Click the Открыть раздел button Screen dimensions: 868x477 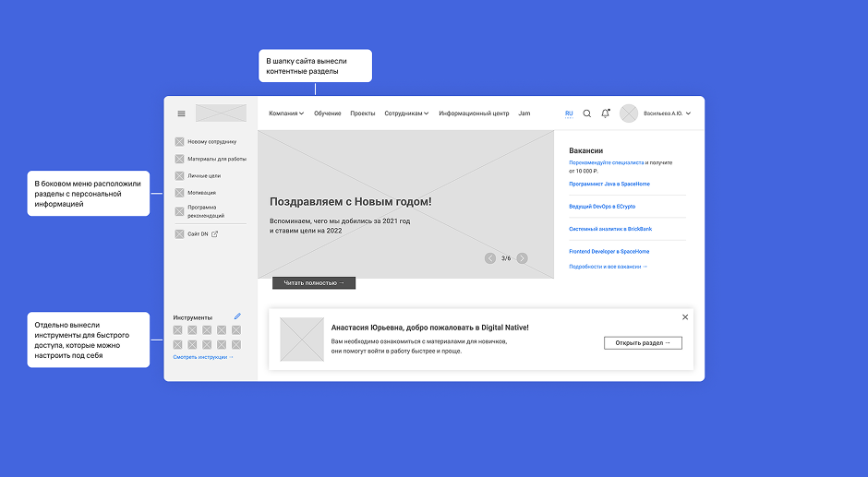click(x=643, y=342)
